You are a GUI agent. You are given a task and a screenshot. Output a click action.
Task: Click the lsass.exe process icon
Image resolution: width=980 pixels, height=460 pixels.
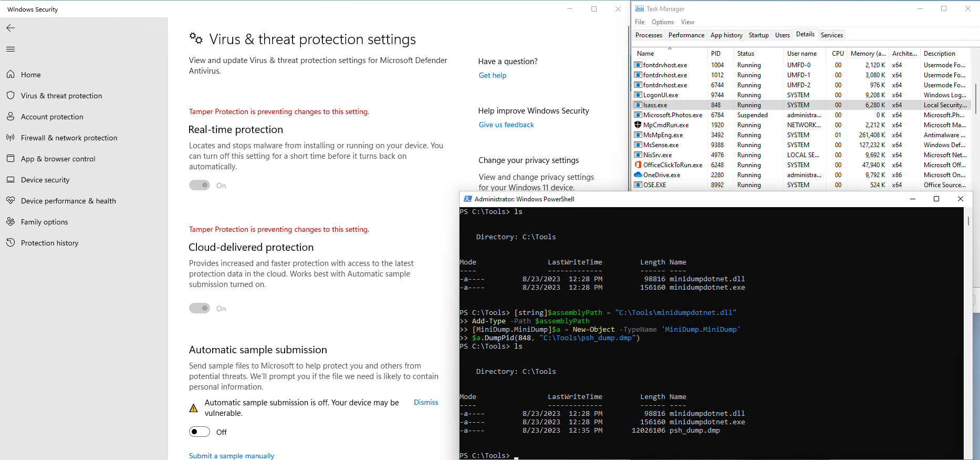[638, 105]
